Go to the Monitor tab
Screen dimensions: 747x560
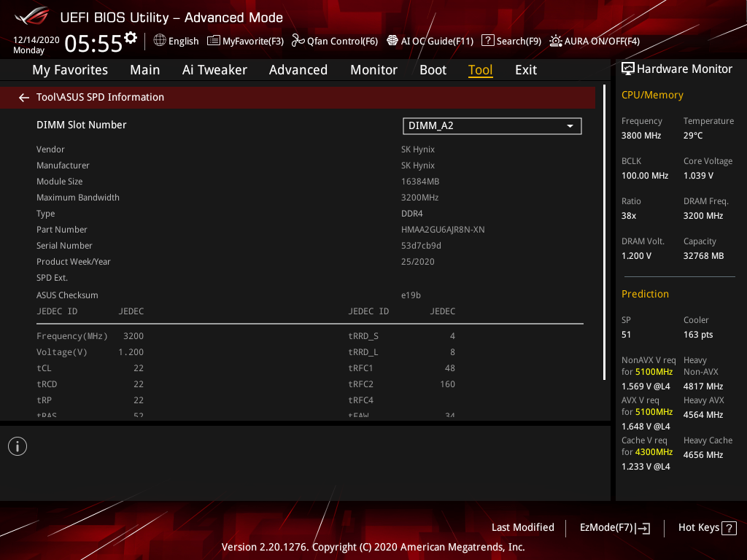click(373, 70)
